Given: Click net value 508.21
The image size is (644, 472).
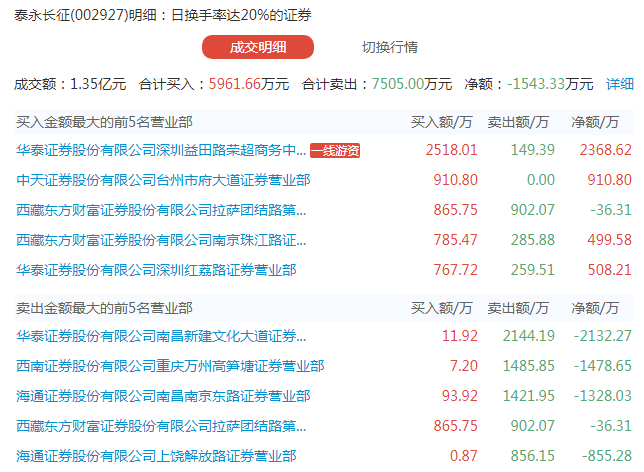Looking at the screenshot, I should point(610,270).
